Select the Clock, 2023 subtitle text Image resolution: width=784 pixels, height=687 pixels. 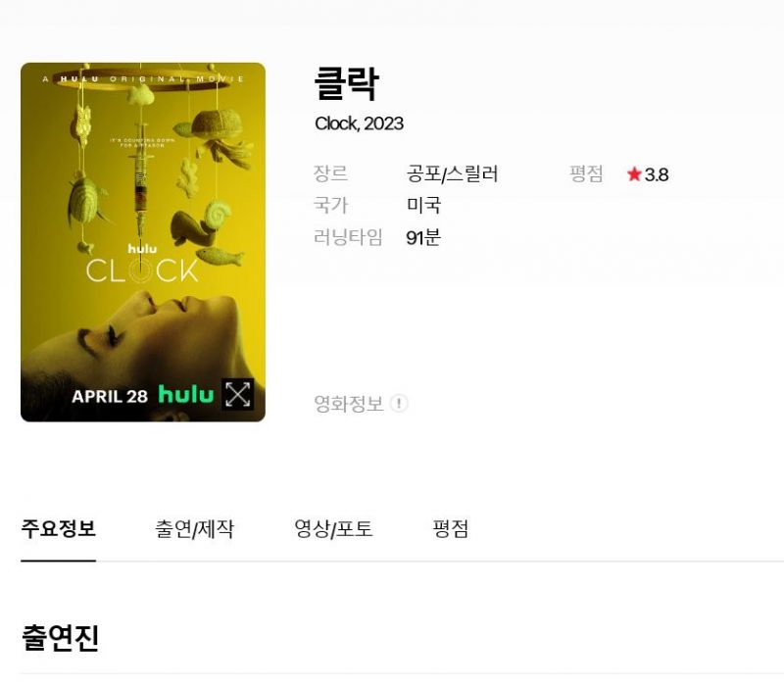359,123
